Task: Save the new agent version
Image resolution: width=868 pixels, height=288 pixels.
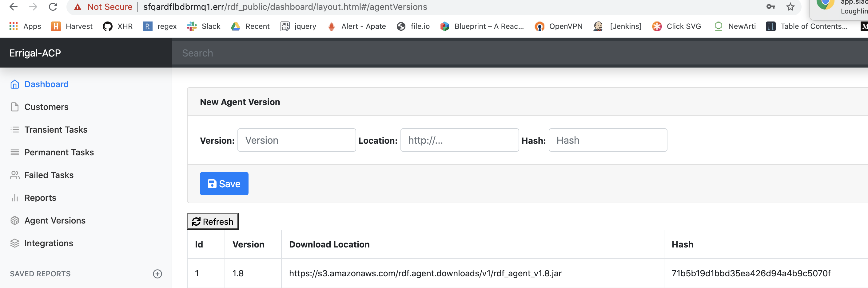Action: coord(224,184)
